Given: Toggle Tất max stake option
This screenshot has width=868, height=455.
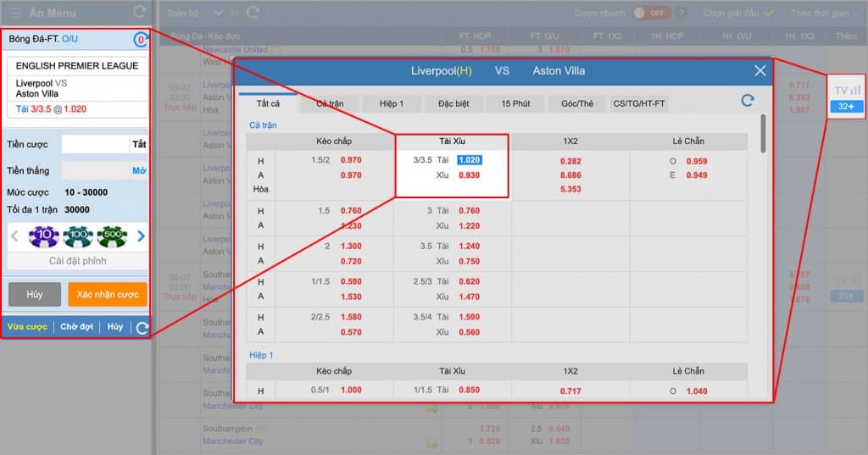Looking at the screenshot, I should [139, 144].
